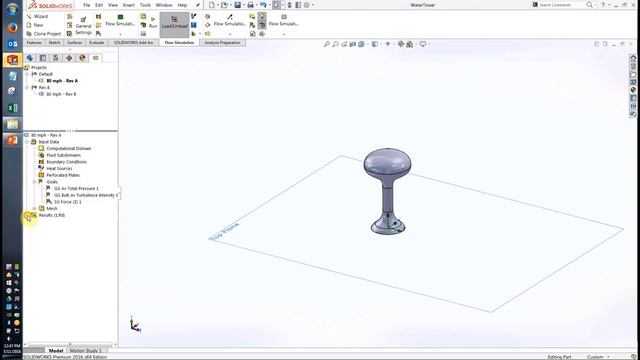Collapse the Default configuration node
This screenshot has height=360, width=640.
pos(27,74)
